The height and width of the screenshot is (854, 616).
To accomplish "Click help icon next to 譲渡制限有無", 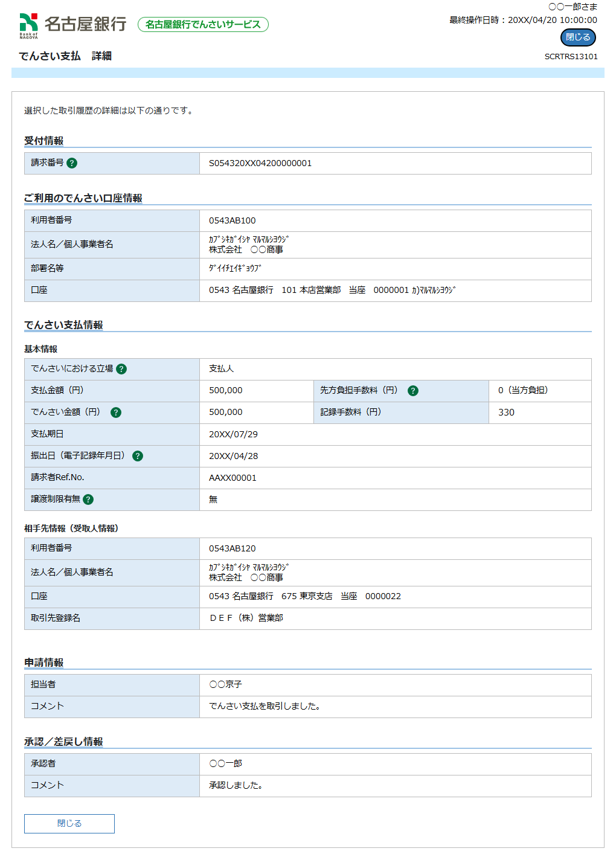I will (88, 499).
